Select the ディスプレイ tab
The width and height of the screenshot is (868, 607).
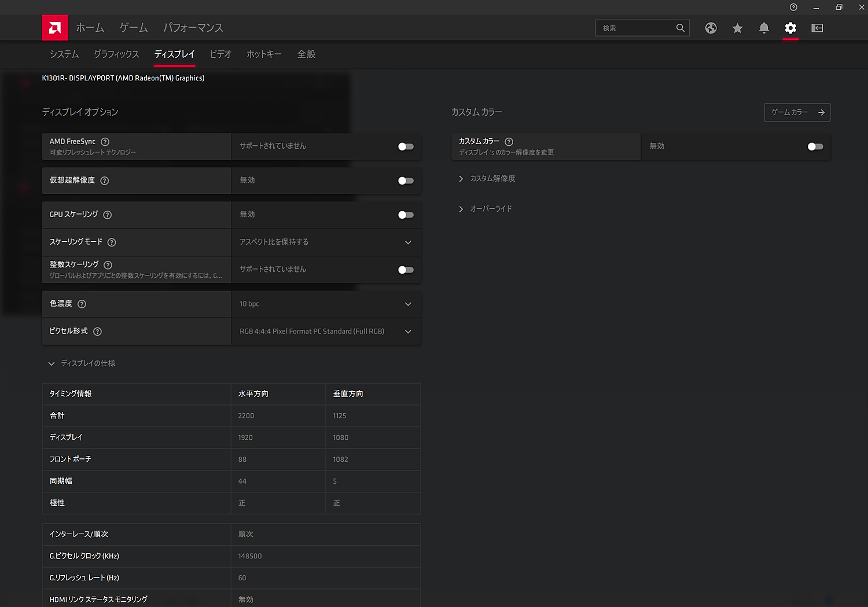174,54
